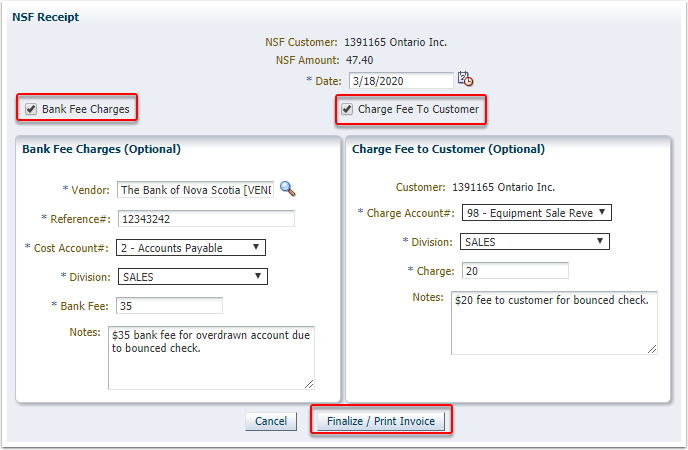Click the NSF Receipt heading
Image resolution: width=688 pixels, height=450 pixels.
[46, 17]
